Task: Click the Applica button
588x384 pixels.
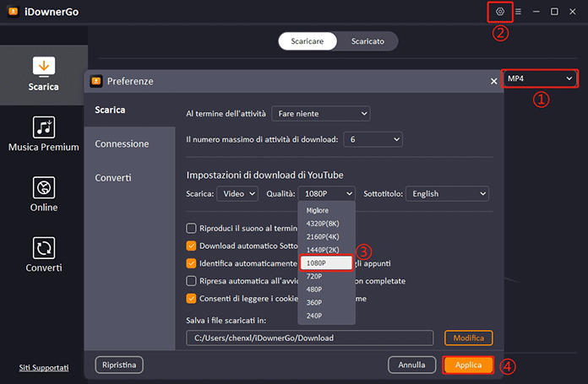Action: pos(468,365)
